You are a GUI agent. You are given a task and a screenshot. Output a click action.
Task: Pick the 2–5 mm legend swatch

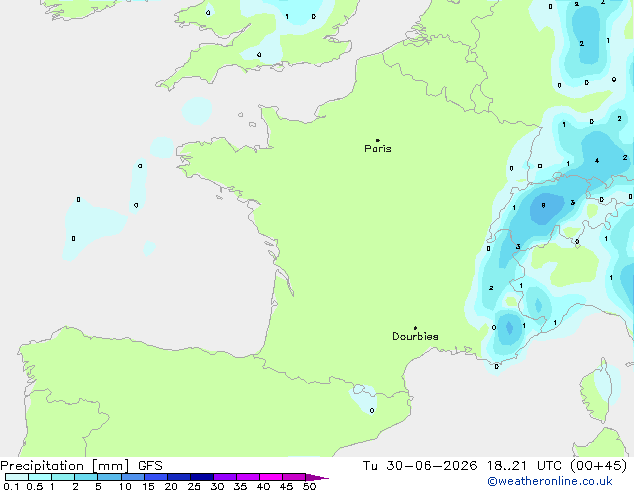click(86, 477)
